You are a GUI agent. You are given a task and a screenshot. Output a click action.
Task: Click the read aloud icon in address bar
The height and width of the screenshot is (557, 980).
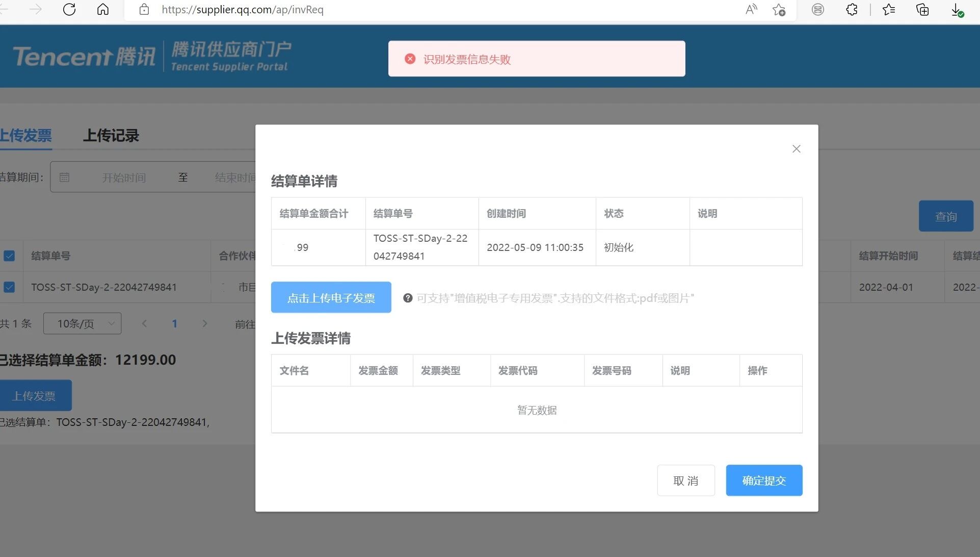tap(751, 9)
